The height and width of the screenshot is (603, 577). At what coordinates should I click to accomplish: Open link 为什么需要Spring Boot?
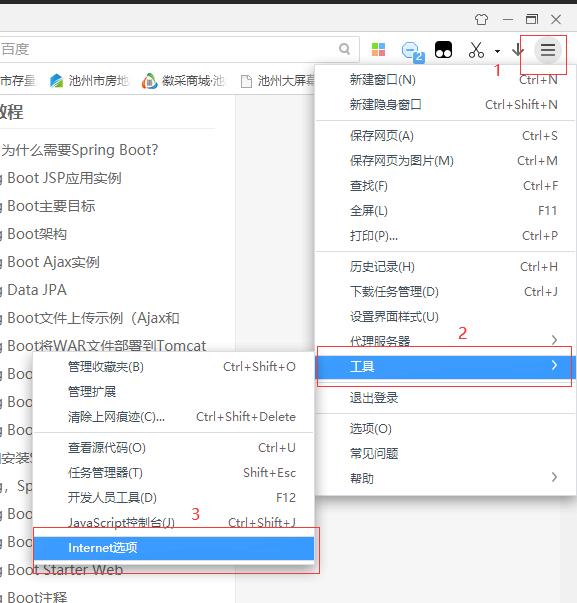point(79,150)
